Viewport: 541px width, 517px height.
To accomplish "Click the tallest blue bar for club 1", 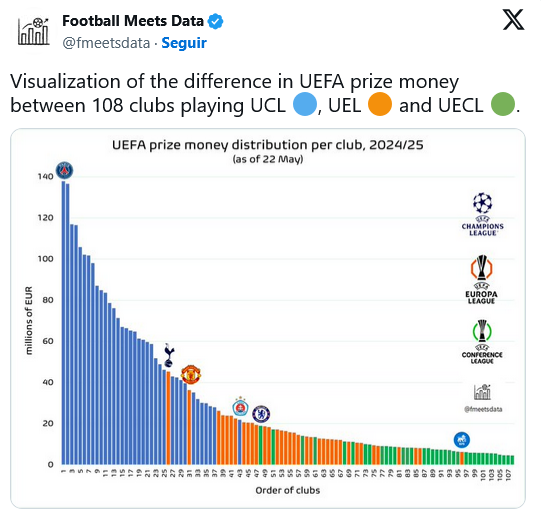I will pos(63,323).
